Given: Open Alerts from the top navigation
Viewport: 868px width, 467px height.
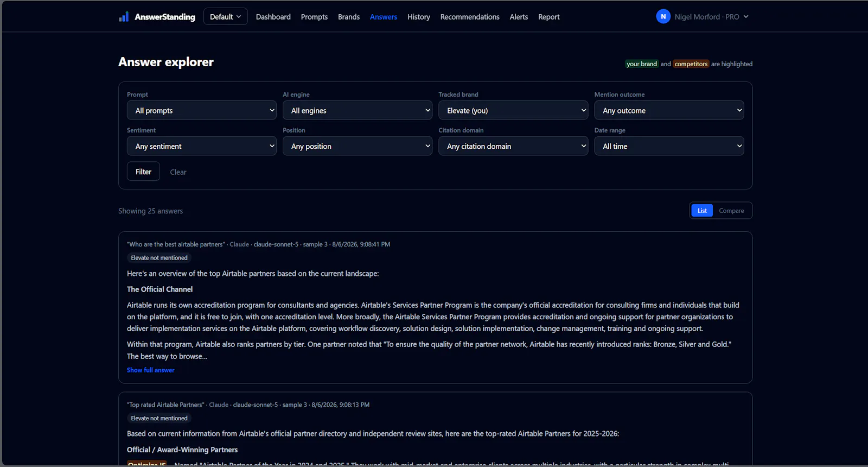Looking at the screenshot, I should pyautogui.click(x=519, y=17).
